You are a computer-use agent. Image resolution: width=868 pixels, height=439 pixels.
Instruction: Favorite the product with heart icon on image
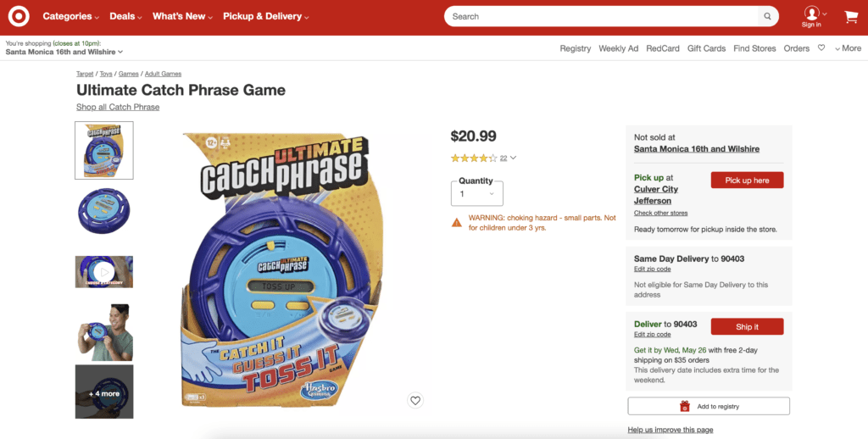(x=415, y=401)
